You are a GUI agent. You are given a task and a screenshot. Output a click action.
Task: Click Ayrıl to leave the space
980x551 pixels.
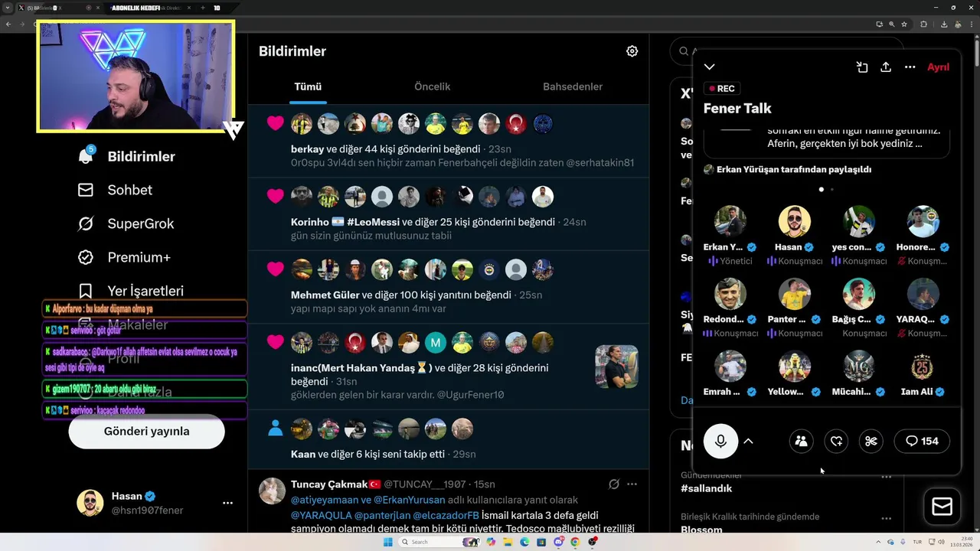coord(938,67)
